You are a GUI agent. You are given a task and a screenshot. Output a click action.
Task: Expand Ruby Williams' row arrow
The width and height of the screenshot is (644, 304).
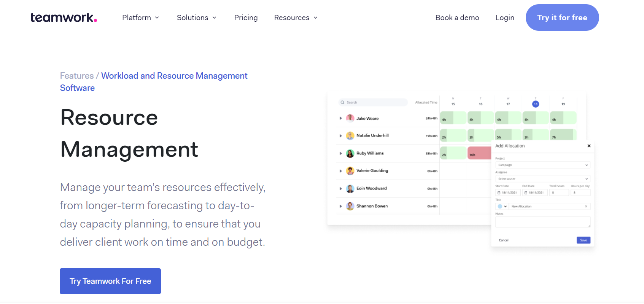(x=341, y=153)
